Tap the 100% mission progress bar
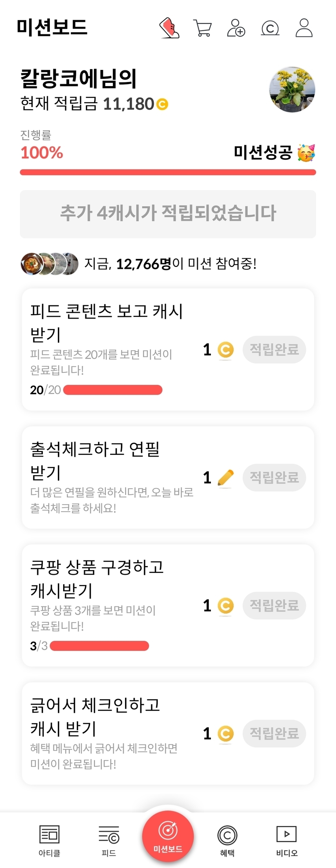 click(x=168, y=173)
